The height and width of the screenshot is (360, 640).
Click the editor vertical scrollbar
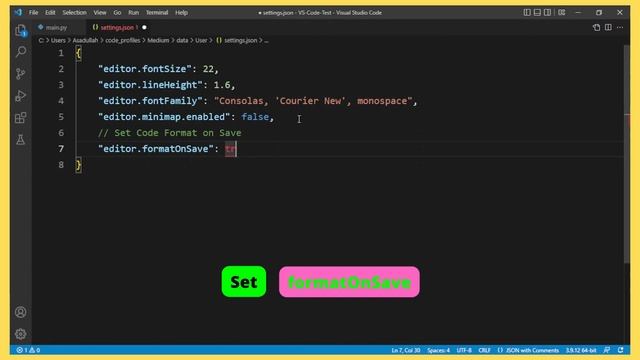(627, 153)
